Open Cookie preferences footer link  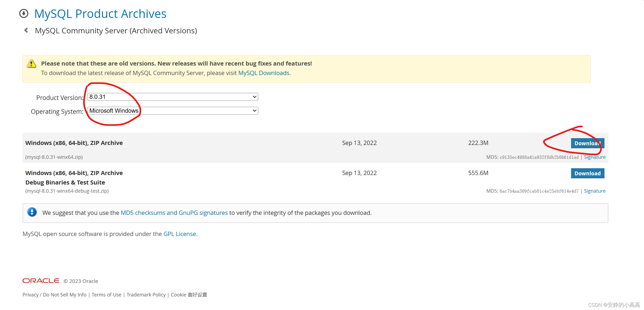click(x=189, y=295)
